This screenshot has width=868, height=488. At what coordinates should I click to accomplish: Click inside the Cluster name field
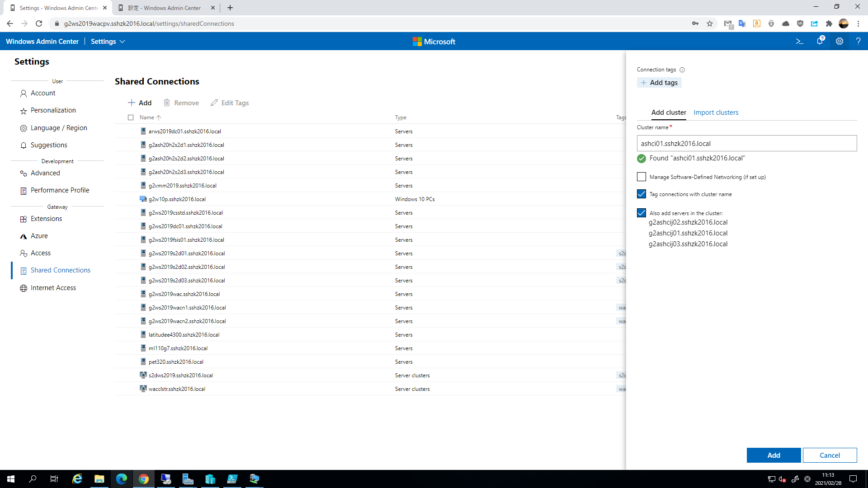pyautogui.click(x=746, y=143)
